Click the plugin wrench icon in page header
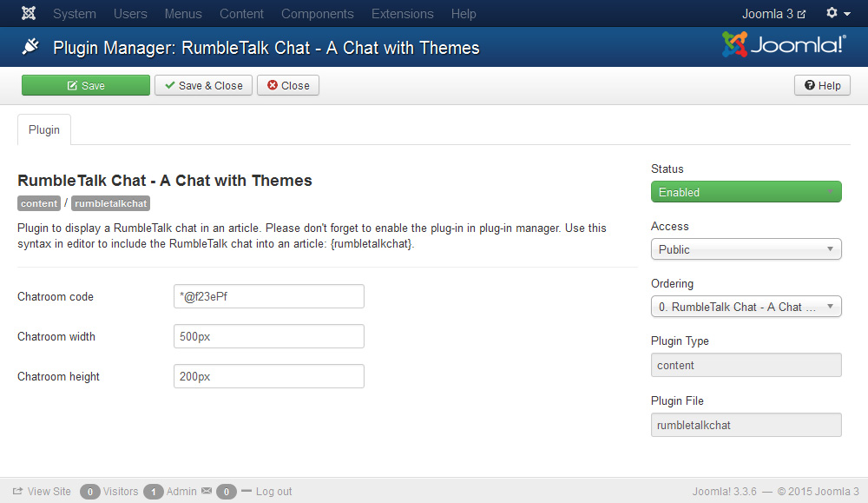Screen dimensions: 868x503 [x=30, y=47]
